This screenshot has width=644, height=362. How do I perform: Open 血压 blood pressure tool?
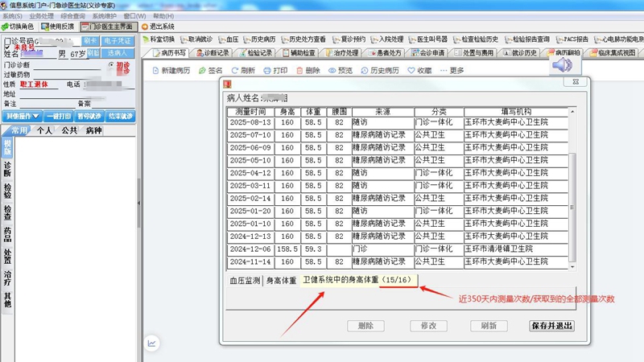click(229, 39)
